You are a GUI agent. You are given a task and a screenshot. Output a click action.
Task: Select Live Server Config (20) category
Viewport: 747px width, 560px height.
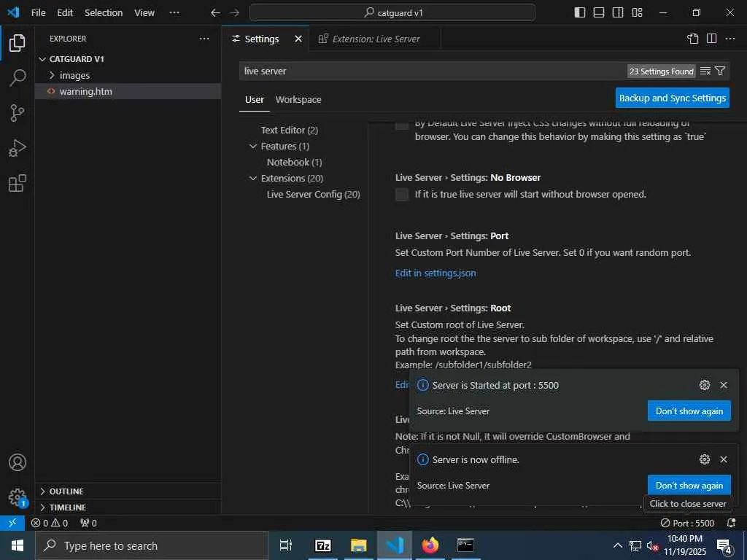[x=314, y=194]
